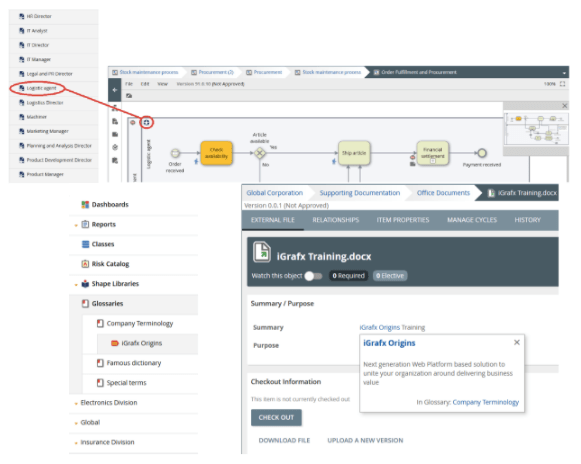
Task: Click the subprocess marker on Financial settlement
Action: pyautogui.click(x=432, y=161)
